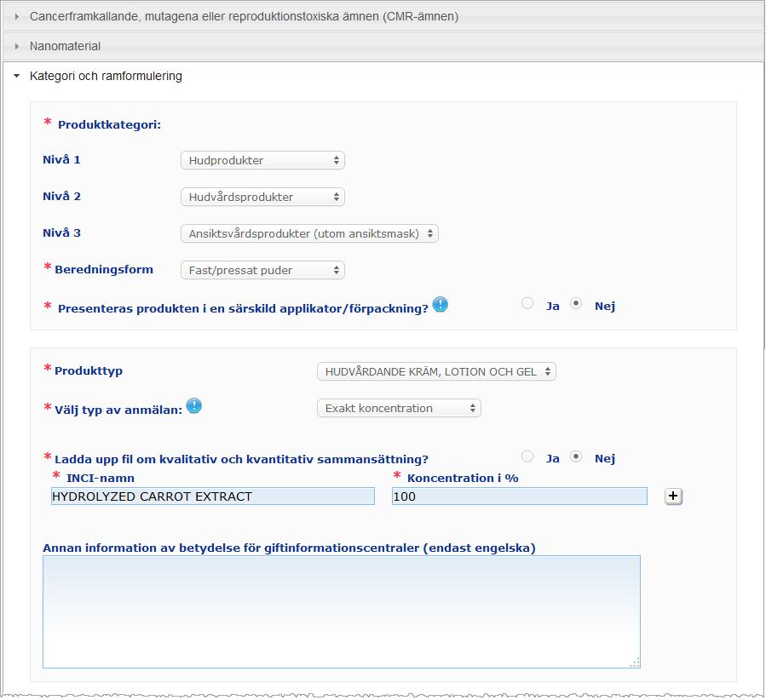Click info icon beside särskild applikator/förpackning question
Viewport: 766px width, 700px height.
[x=441, y=305]
